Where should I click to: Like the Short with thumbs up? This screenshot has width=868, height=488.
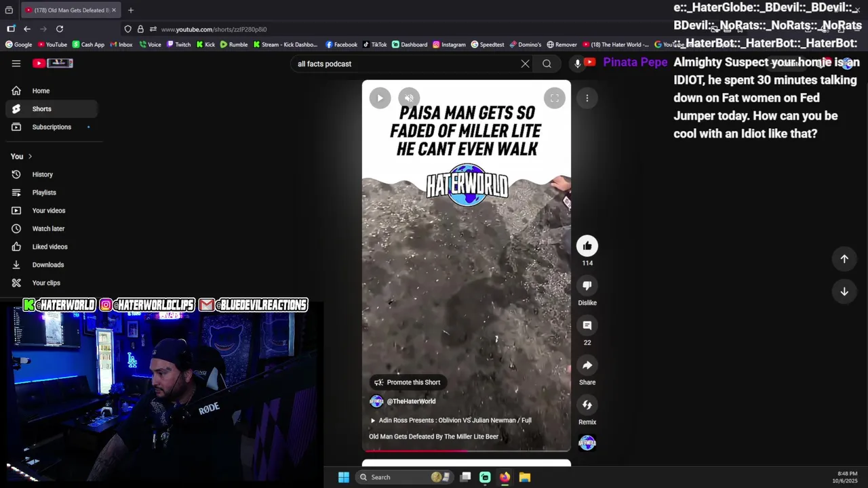coord(587,246)
